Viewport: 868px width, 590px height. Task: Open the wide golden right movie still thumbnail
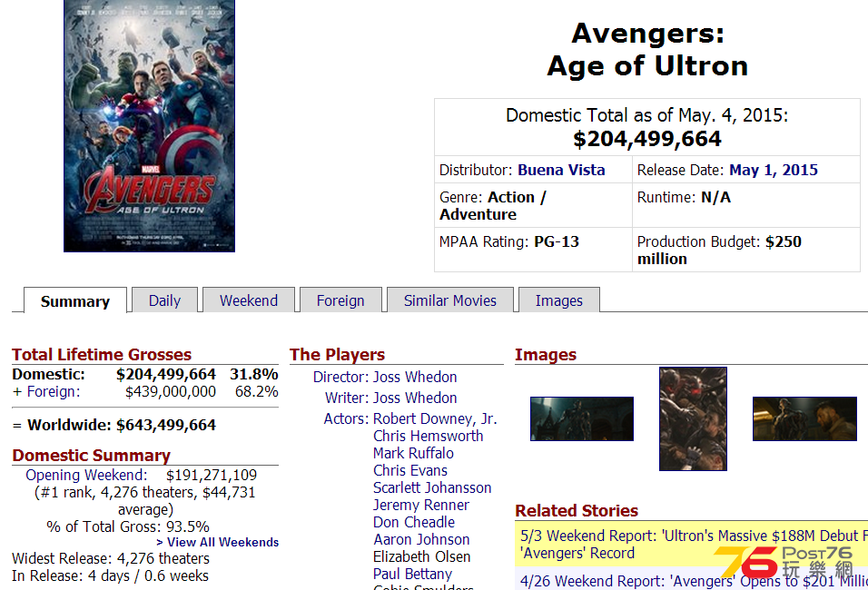pyautogui.click(x=804, y=419)
